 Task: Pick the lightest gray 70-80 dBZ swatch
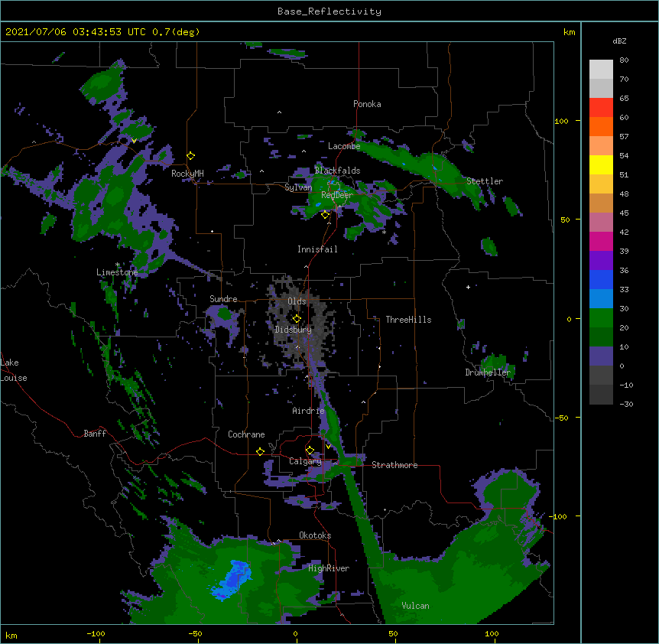601,70
